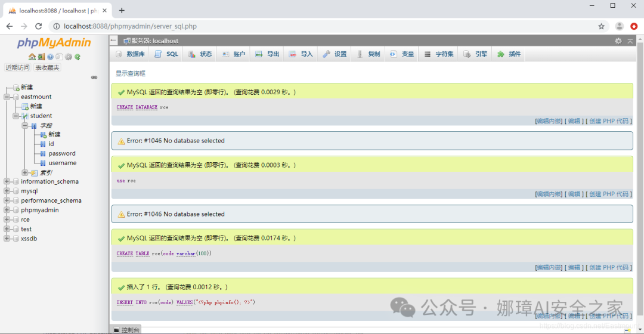Open the phpMyAdmin documentation help icon
644x334 pixels.
[50, 57]
